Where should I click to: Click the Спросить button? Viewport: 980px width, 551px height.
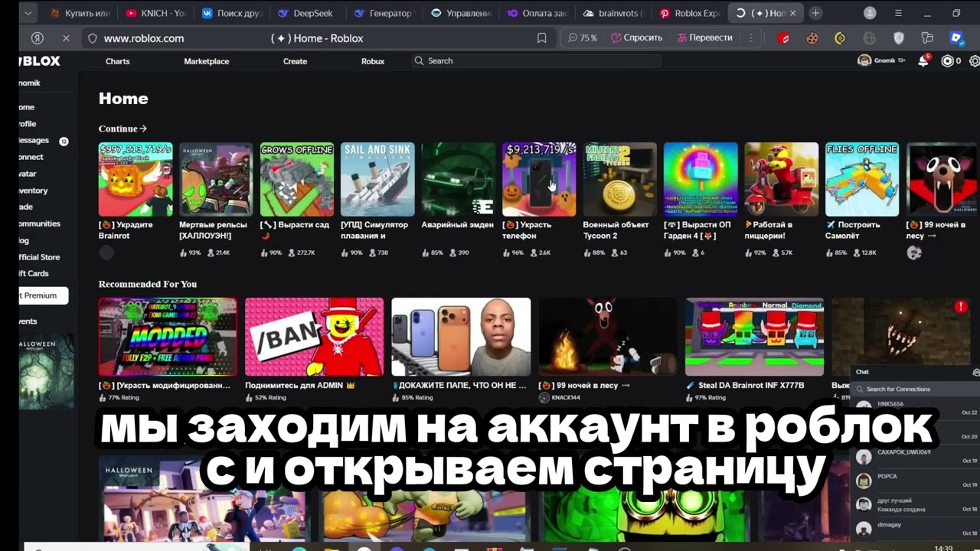(x=636, y=38)
